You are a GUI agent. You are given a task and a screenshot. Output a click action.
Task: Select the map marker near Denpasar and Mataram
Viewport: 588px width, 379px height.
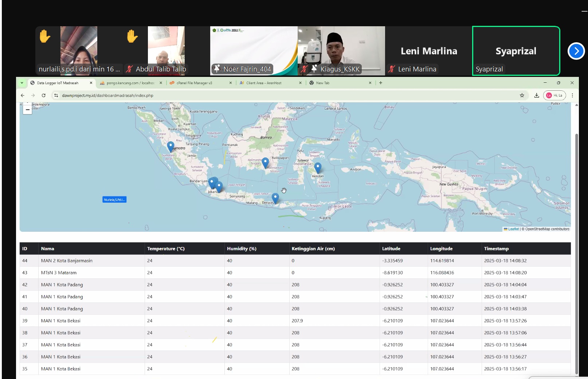point(275,198)
